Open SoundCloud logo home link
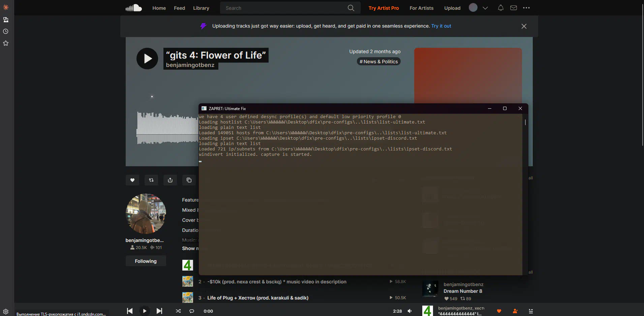Image resolution: width=644 pixels, height=316 pixels. pos(133,8)
